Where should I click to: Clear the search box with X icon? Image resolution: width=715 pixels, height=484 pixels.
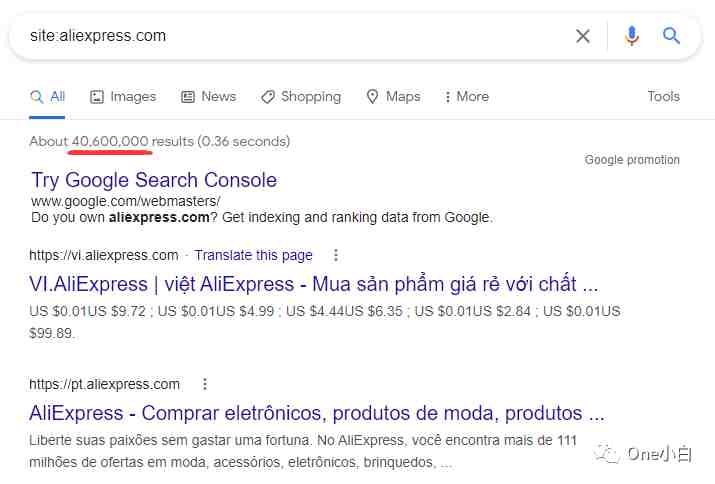(x=582, y=36)
